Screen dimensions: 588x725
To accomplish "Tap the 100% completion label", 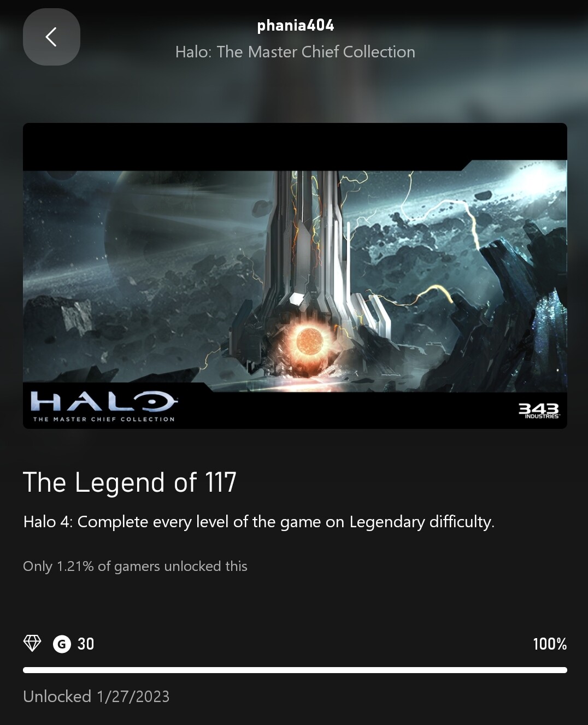I will pos(550,644).
